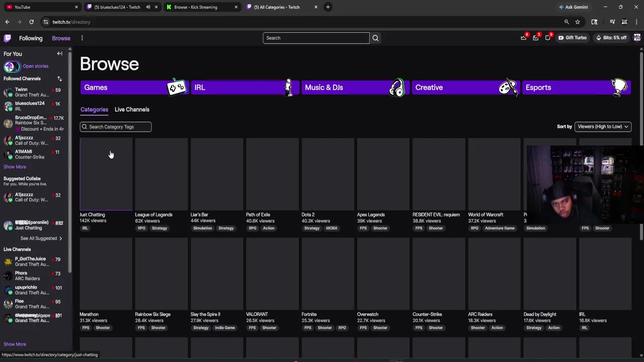The height and width of the screenshot is (362, 644).
Task: Click Ask Gemini in title bar
Action: point(573,7)
